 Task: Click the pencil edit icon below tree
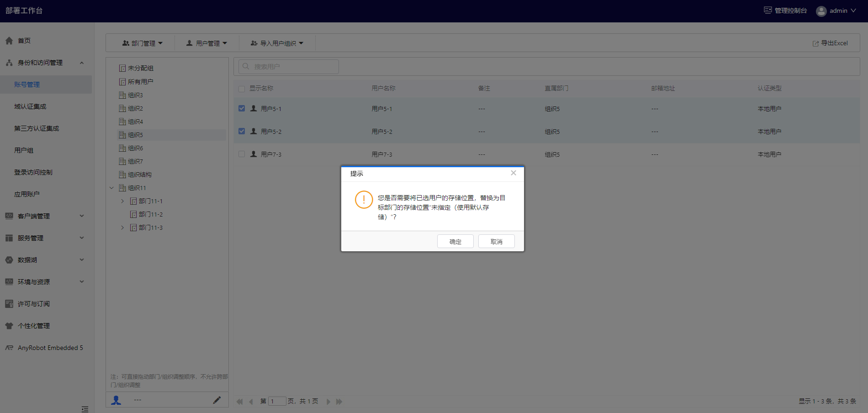coord(217,400)
